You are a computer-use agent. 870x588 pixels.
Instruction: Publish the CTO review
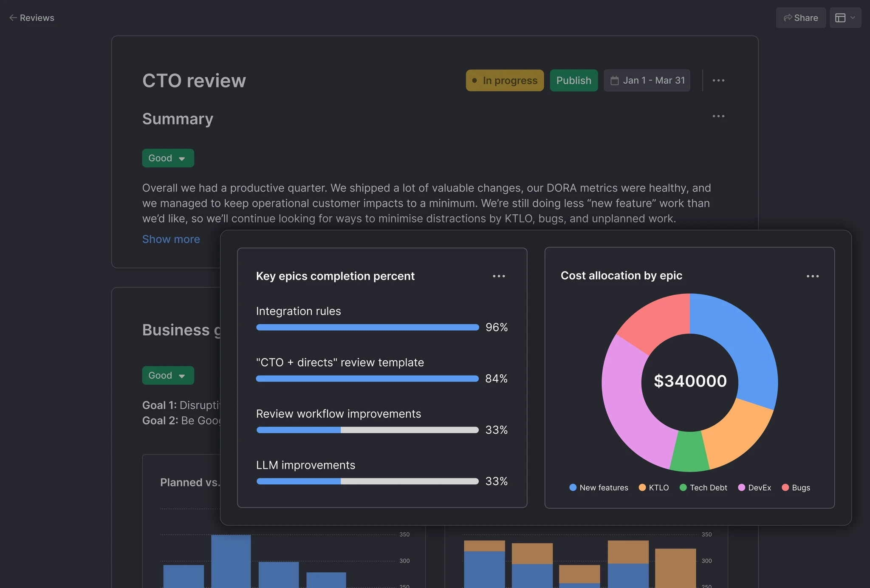point(573,80)
